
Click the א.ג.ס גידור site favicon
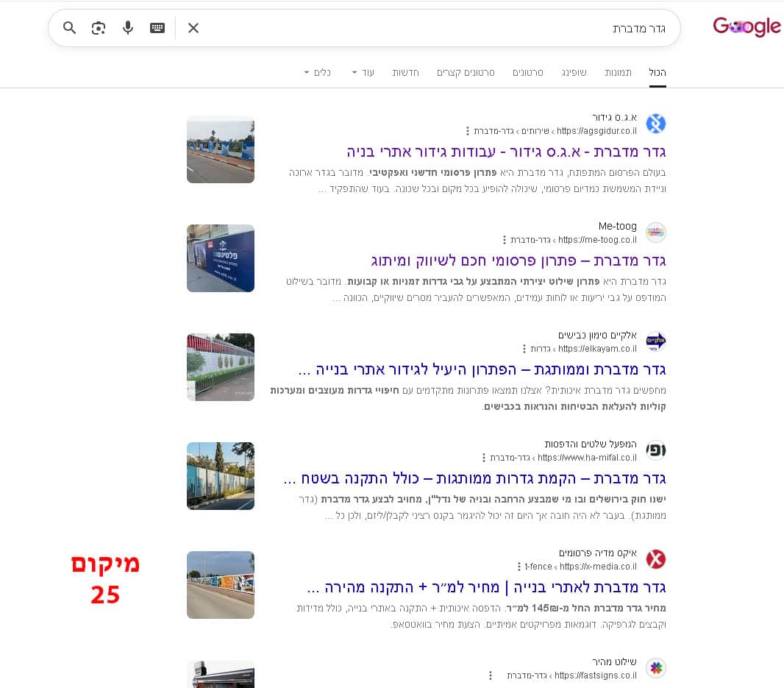click(x=656, y=124)
